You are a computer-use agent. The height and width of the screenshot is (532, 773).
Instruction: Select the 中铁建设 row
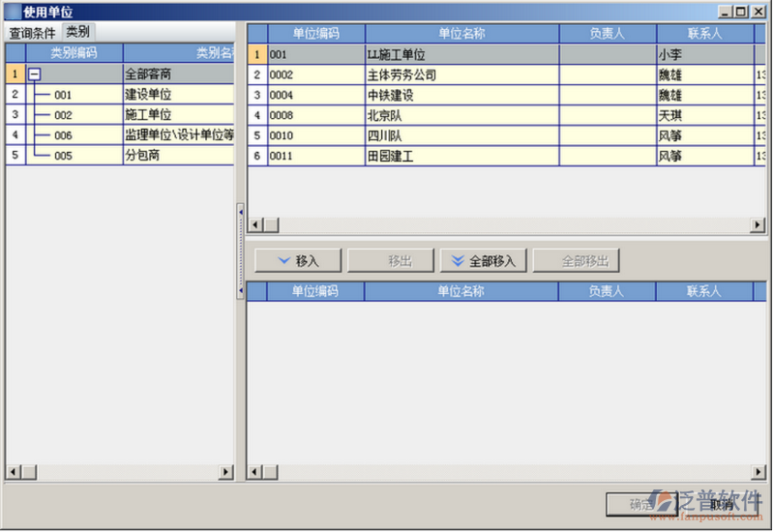click(x=507, y=95)
